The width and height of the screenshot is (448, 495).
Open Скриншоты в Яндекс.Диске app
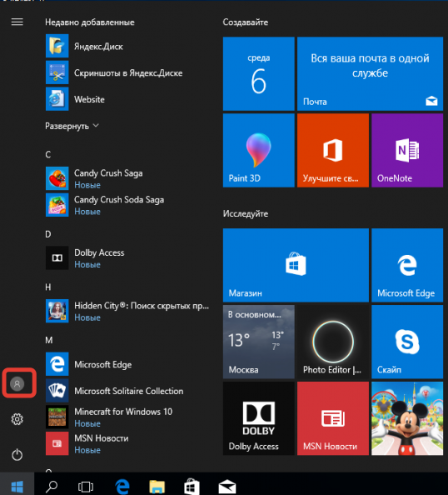tap(127, 72)
